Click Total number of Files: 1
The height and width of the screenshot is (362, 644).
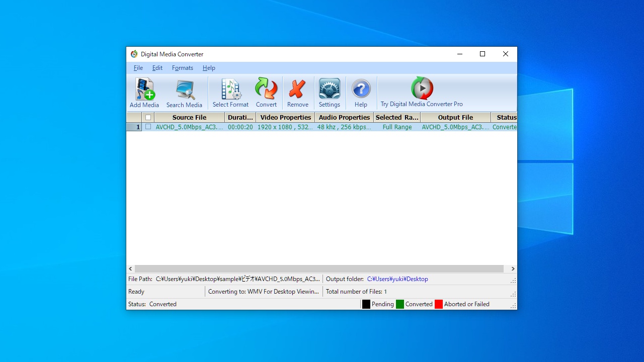(356, 292)
